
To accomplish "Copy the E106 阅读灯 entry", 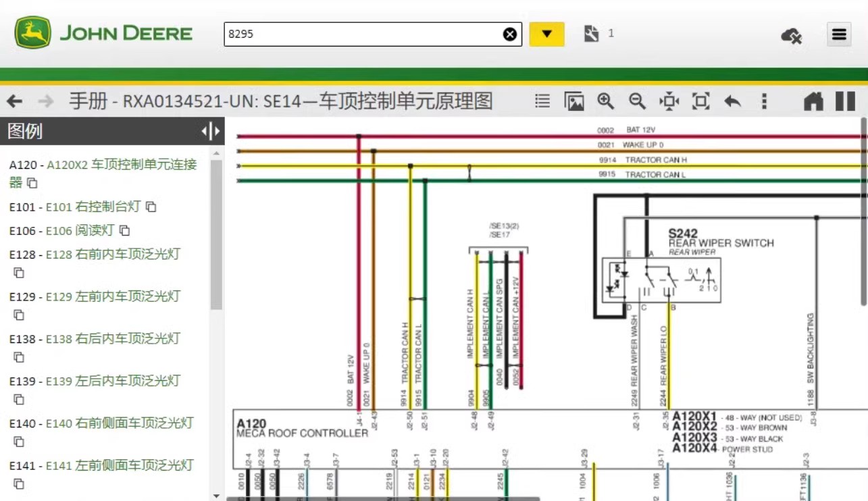I will point(125,230).
